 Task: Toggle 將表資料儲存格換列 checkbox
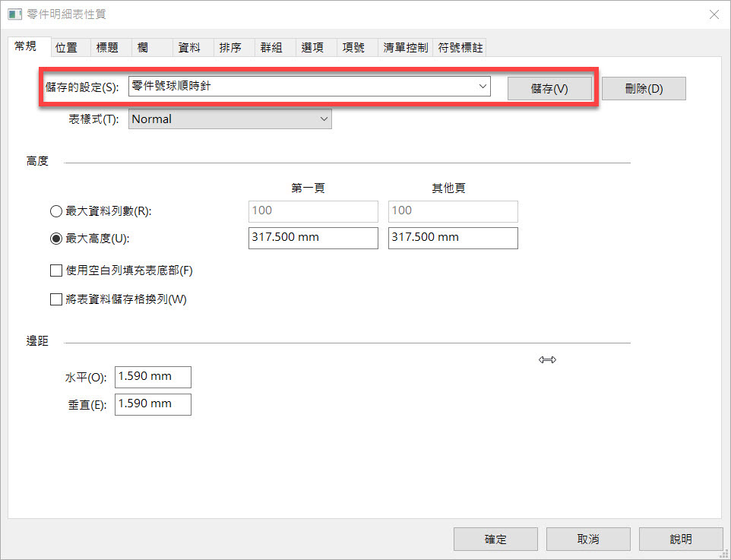click(x=55, y=299)
